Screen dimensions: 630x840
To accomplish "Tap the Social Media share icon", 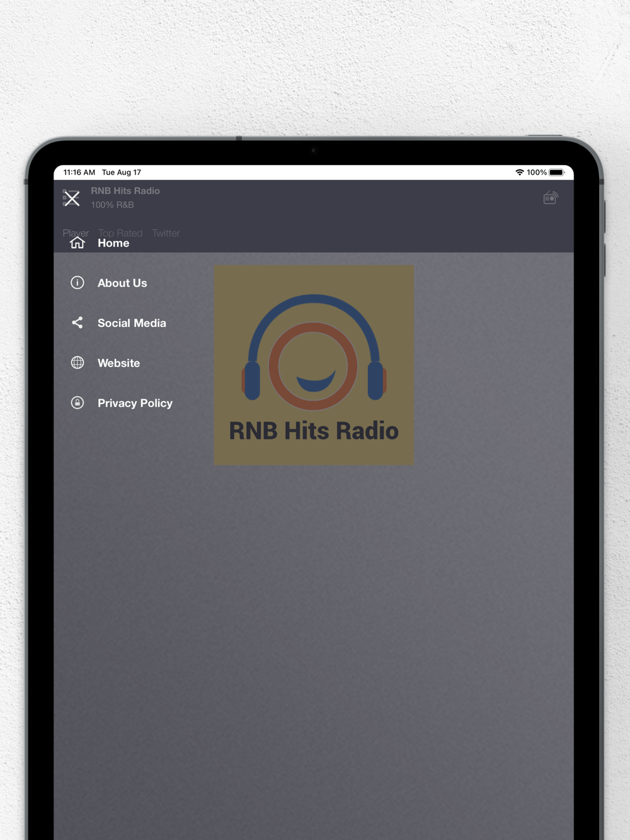I will click(x=77, y=323).
